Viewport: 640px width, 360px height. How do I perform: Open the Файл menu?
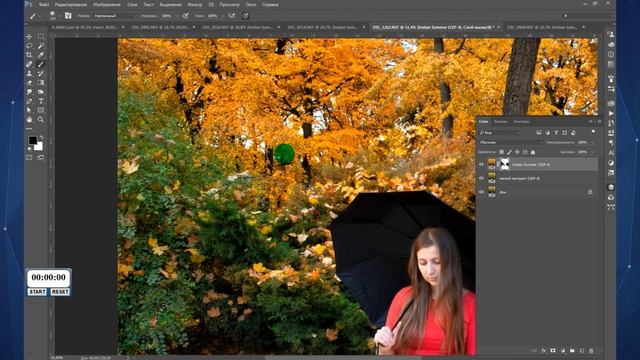(44, 4)
